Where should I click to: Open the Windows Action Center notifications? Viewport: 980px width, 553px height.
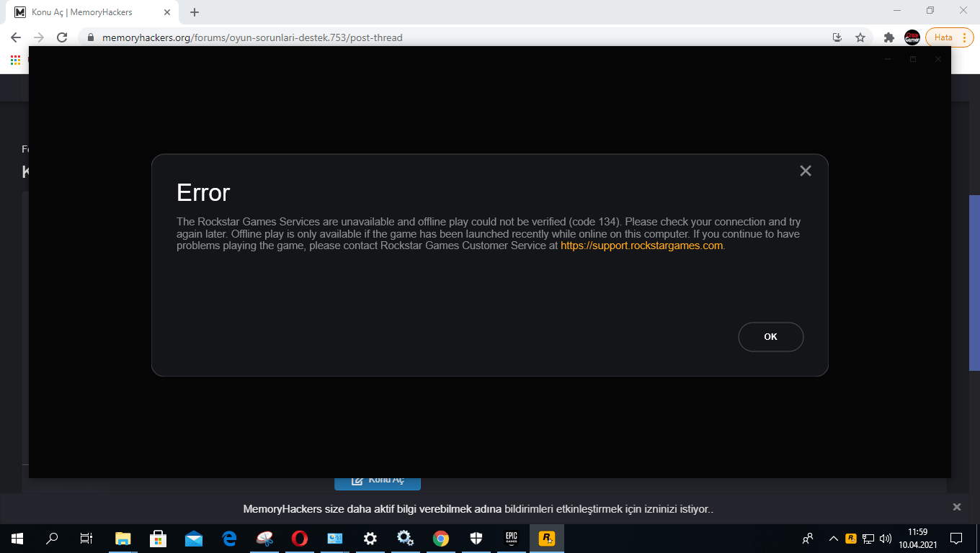(x=956, y=539)
